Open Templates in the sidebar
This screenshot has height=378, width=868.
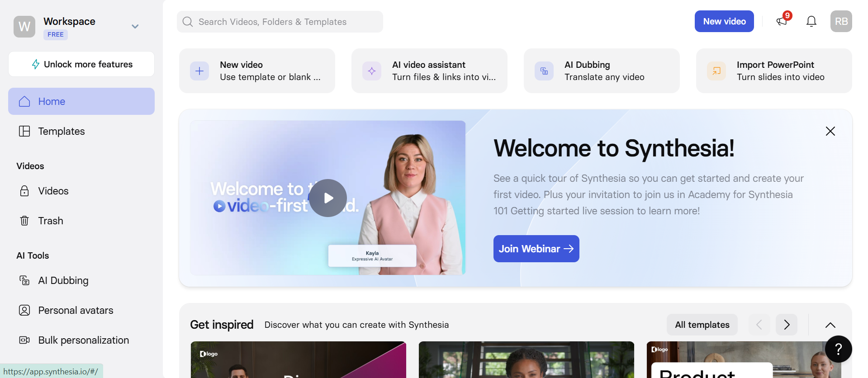pyautogui.click(x=62, y=131)
